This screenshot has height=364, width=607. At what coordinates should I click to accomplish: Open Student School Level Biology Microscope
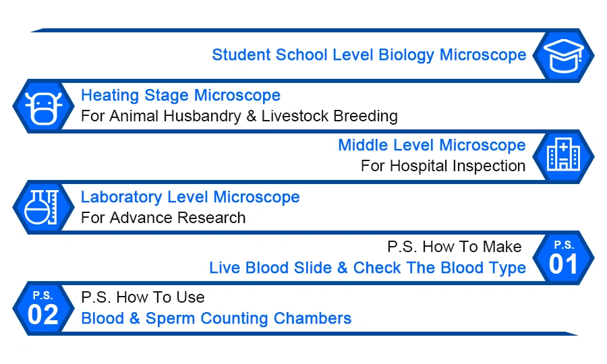(369, 55)
